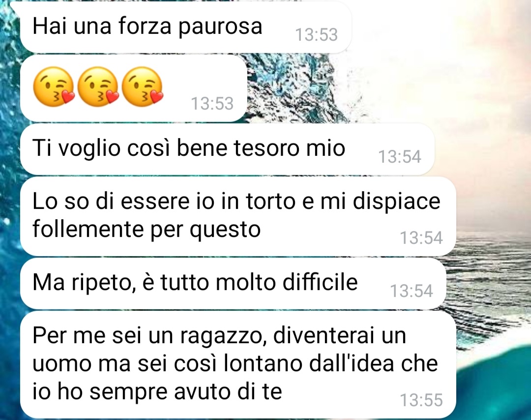The image size is (531, 420).
Task: Click the emoji message bubble blank area
Action: (x=203, y=78)
